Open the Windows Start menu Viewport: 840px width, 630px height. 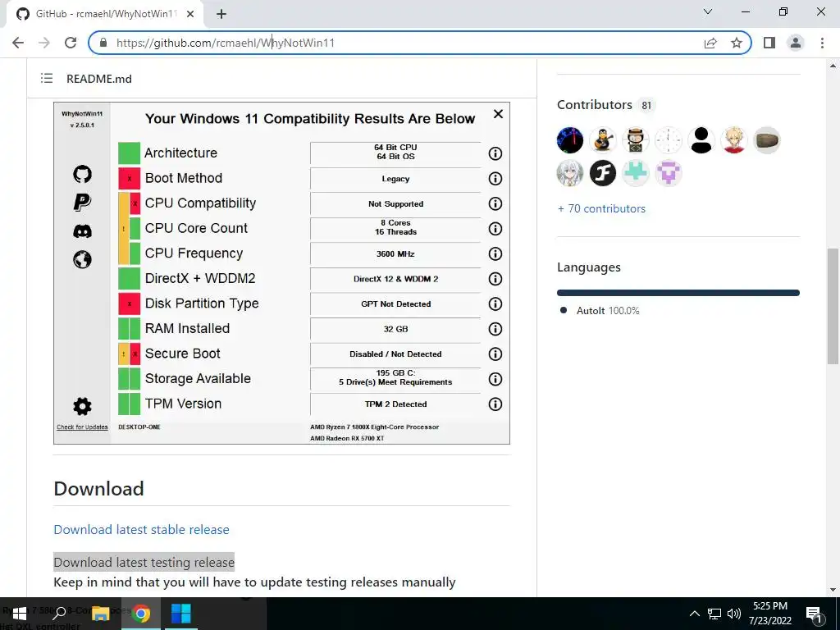pos(20,614)
